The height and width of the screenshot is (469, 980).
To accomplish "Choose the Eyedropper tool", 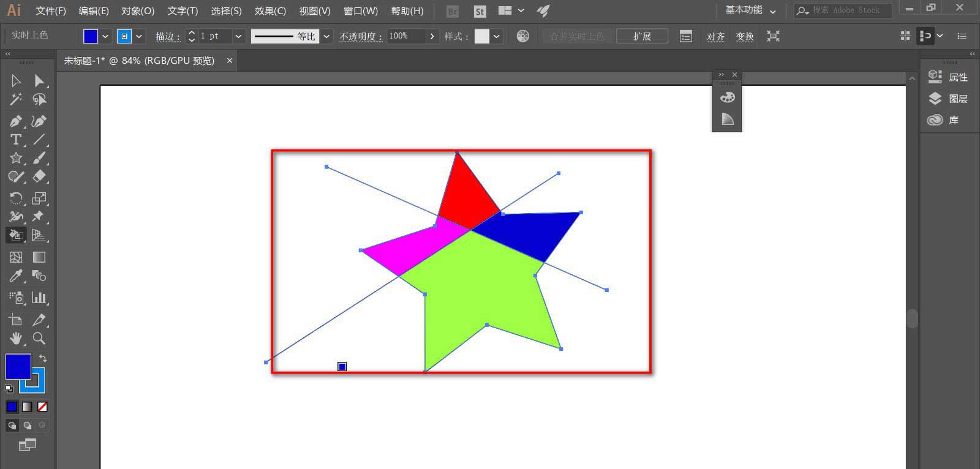I will [x=16, y=276].
